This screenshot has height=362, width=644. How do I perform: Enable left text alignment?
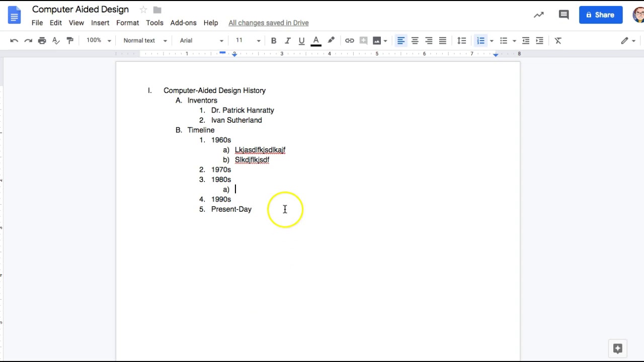[x=401, y=41]
